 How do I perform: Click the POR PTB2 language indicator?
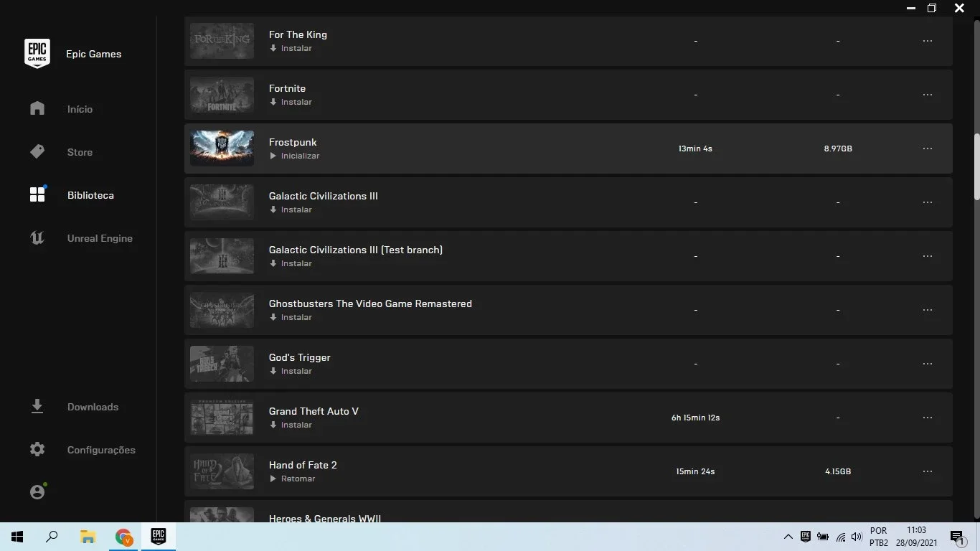pyautogui.click(x=879, y=537)
